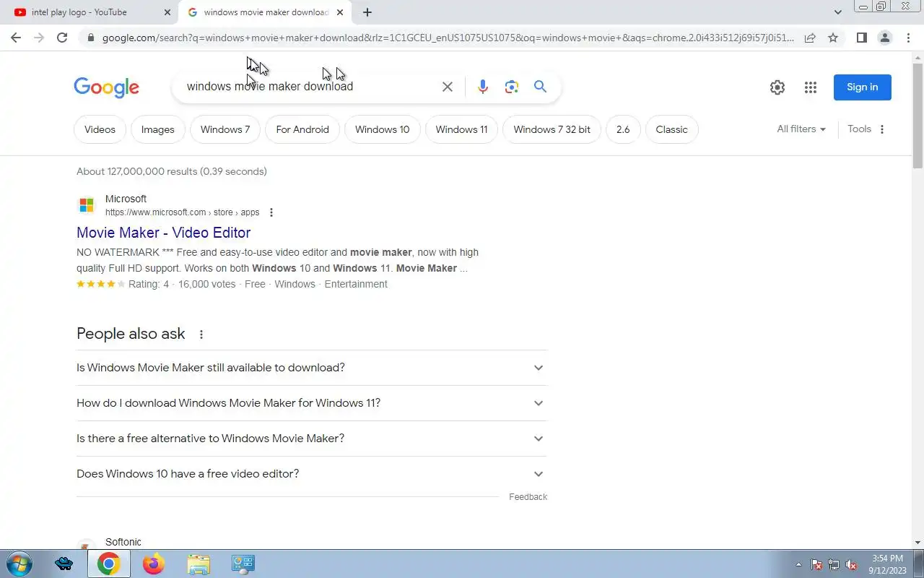Select the 2.6 filter chip

[x=623, y=130]
